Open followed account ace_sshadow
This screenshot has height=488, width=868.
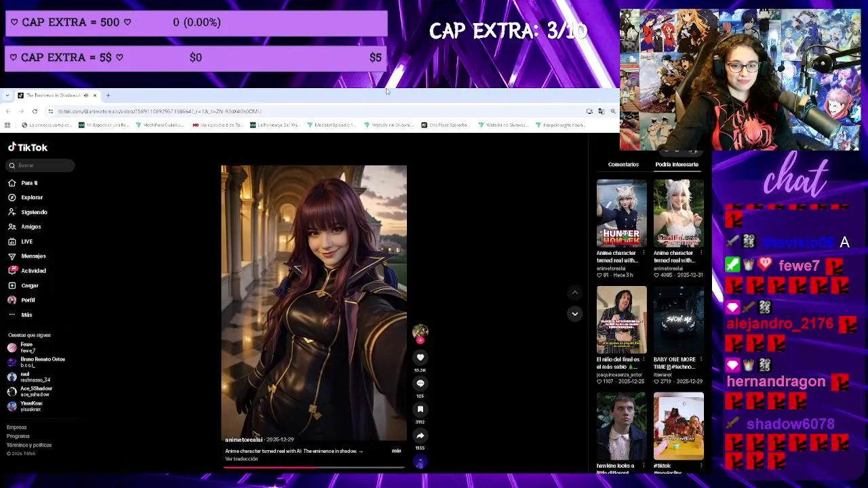point(29,392)
